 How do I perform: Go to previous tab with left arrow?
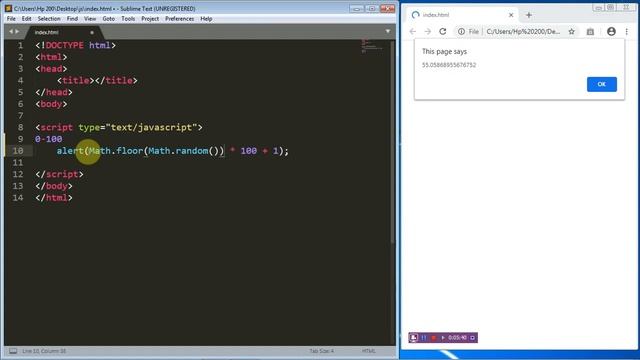pyautogui.click(x=11, y=31)
